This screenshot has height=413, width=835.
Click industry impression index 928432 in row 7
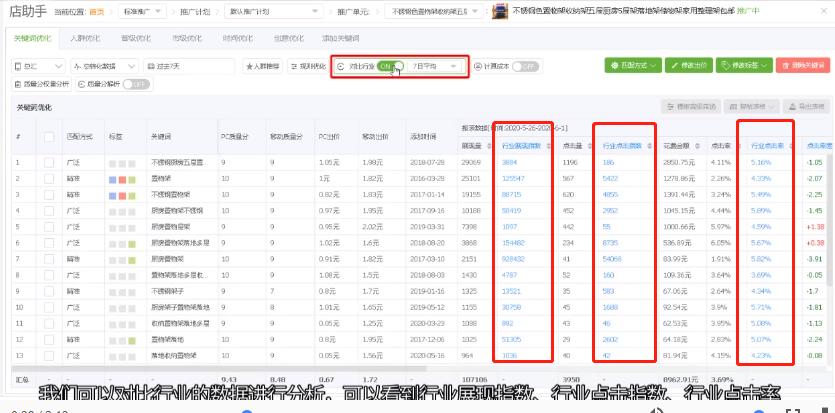pos(513,259)
